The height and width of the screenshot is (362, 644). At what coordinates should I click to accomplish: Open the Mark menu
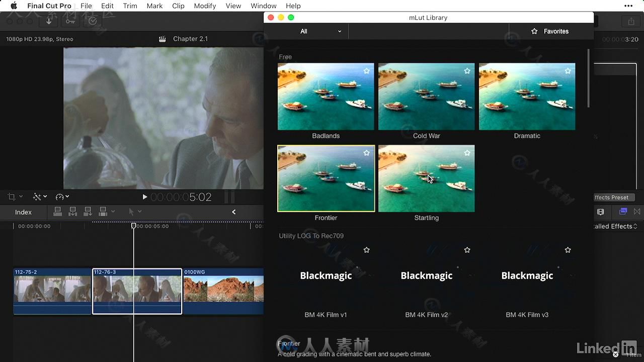point(154,6)
